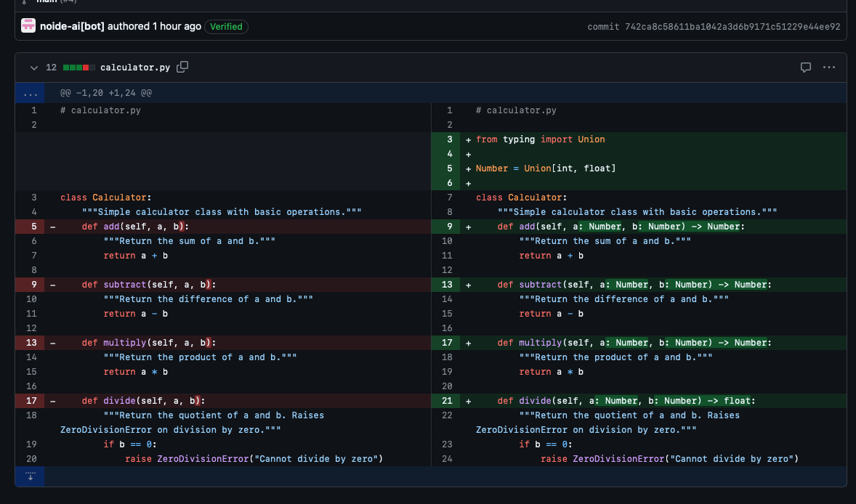Select added line number 5 on the right

(445, 168)
